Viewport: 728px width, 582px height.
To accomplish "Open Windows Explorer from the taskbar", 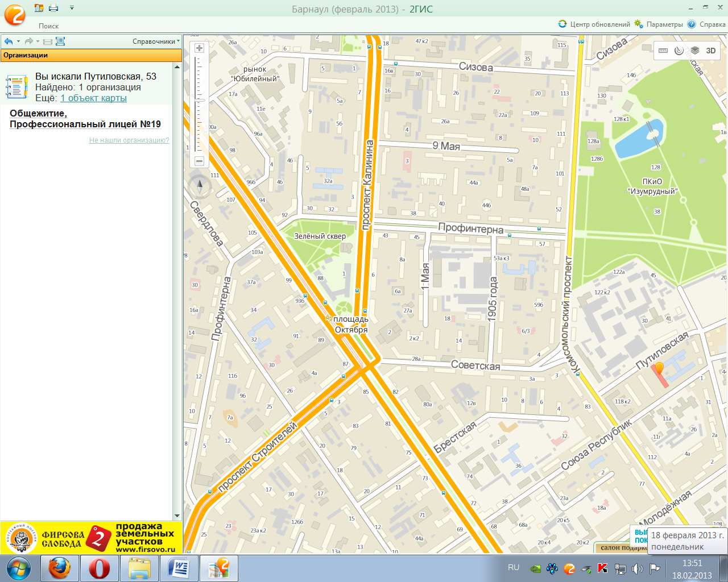I will click(x=139, y=568).
